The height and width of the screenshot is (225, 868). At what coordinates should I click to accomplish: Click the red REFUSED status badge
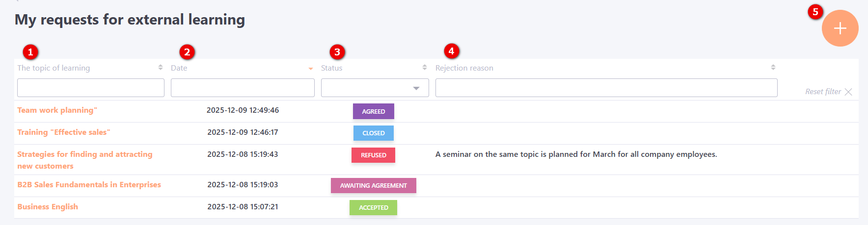[373, 155]
